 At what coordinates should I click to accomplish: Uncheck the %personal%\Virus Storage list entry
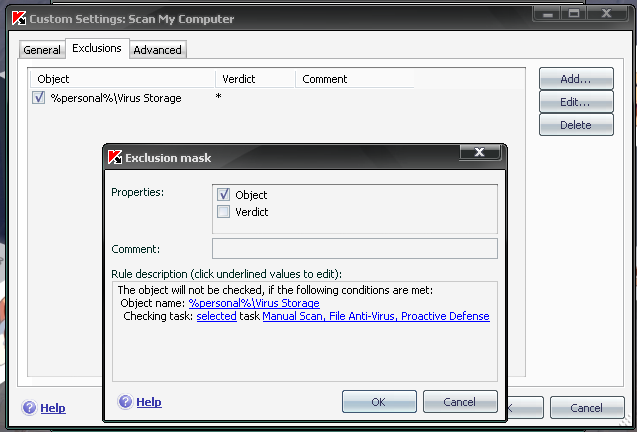click(38, 98)
